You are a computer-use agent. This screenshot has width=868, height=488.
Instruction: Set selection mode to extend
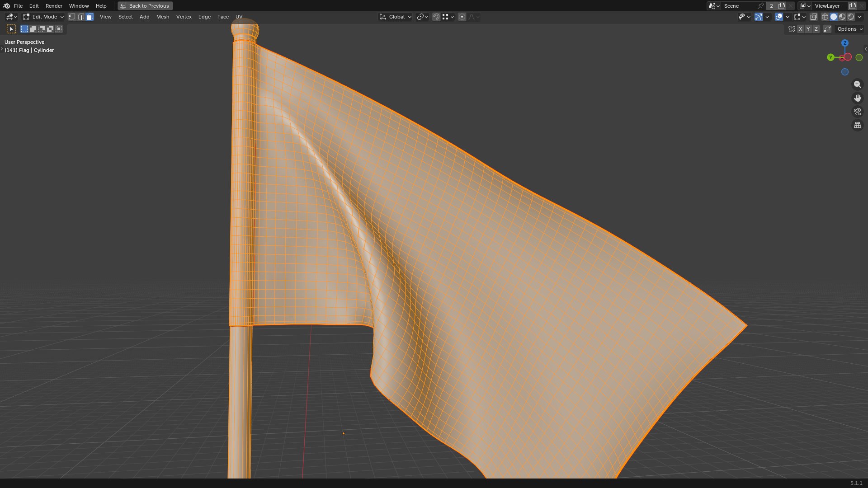(33, 29)
